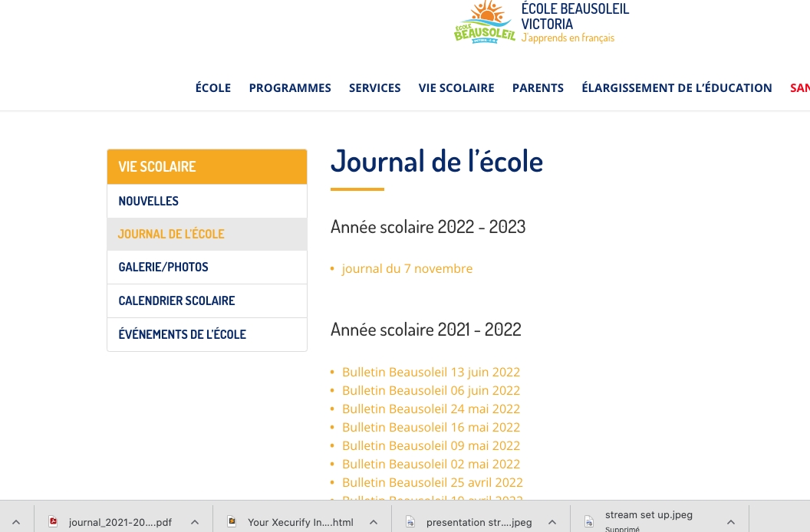Open Bulletin Beausoleil 06 juin 2022
Viewport: 810px width, 532px height.
pyautogui.click(x=431, y=390)
